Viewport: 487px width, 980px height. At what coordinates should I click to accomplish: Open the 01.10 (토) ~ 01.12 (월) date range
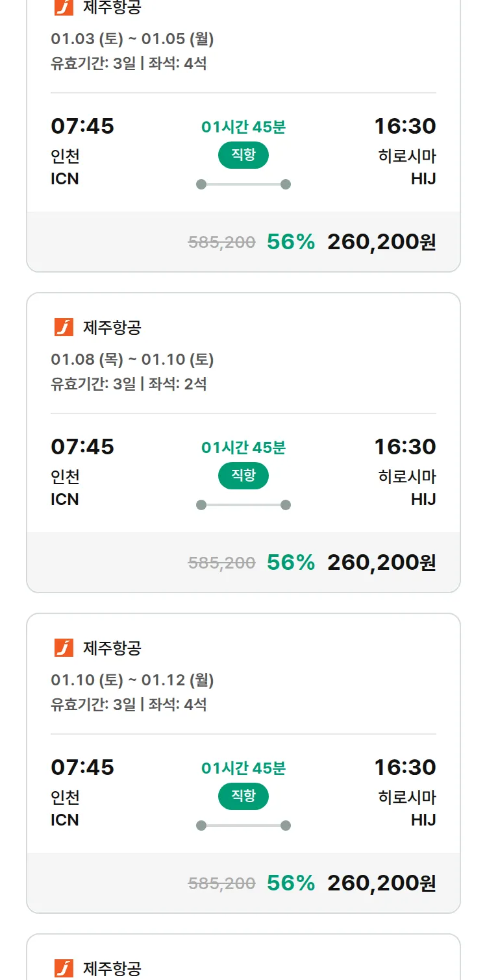pyautogui.click(x=132, y=680)
